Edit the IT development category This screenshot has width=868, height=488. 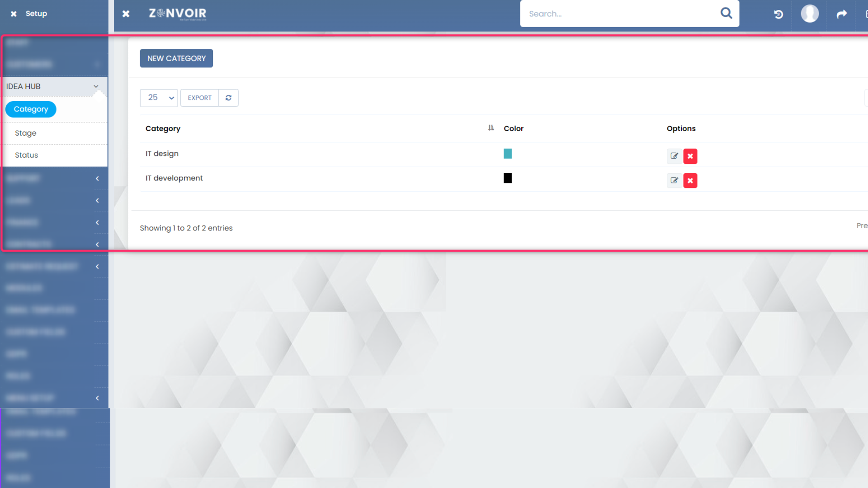click(x=674, y=180)
